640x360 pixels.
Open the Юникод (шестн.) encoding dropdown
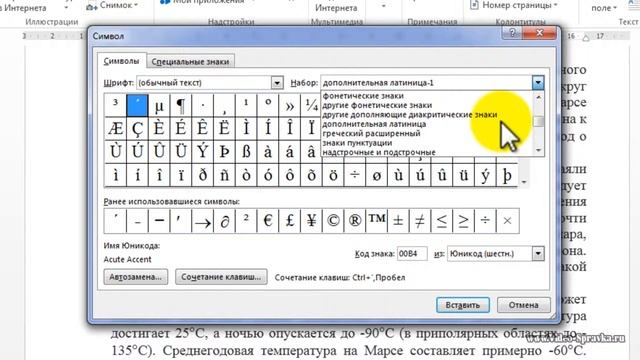[538, 253]
